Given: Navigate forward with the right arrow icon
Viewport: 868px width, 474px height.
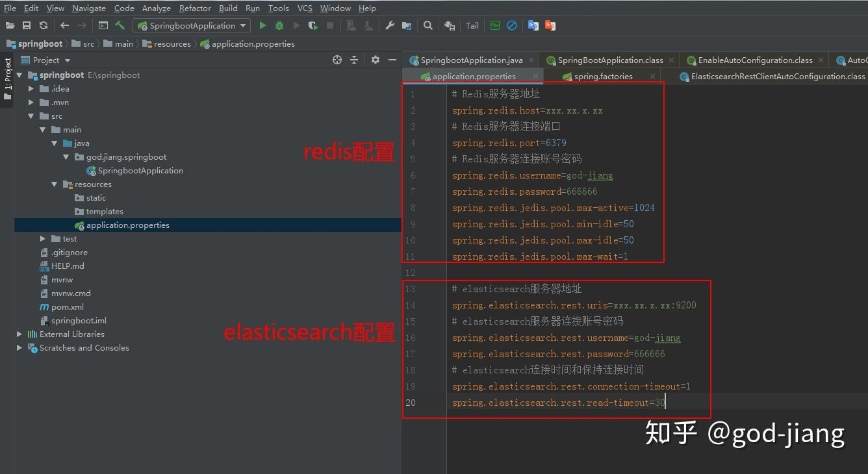Looking at the screenshot, I should tap(82, 25).
